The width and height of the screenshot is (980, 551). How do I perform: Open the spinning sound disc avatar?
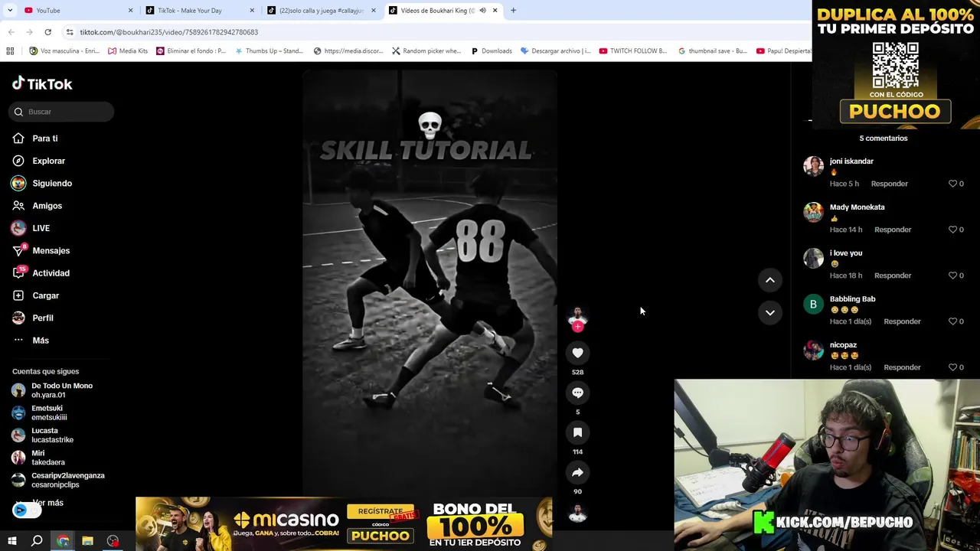pos(577,514)
